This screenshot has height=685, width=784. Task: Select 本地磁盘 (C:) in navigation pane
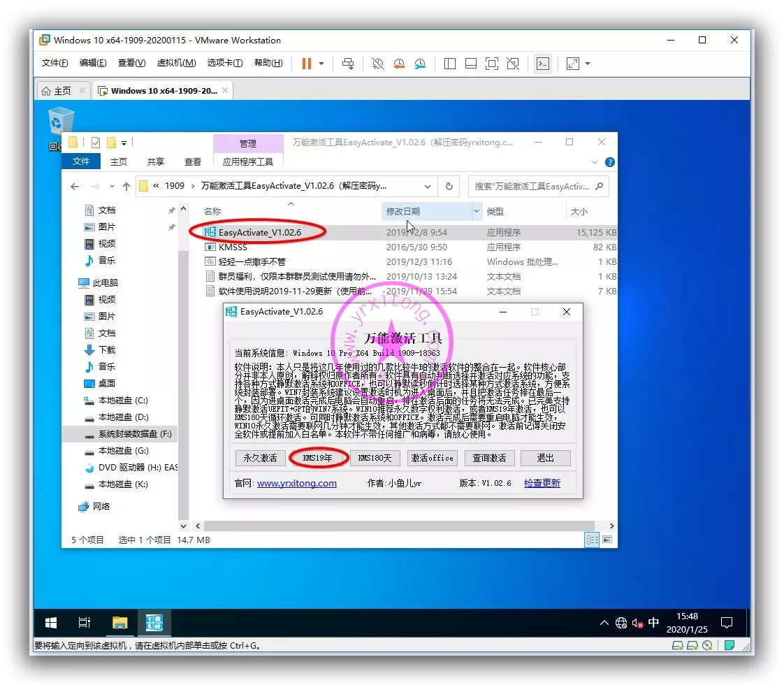pyautogui.click(x=123, y=401)
